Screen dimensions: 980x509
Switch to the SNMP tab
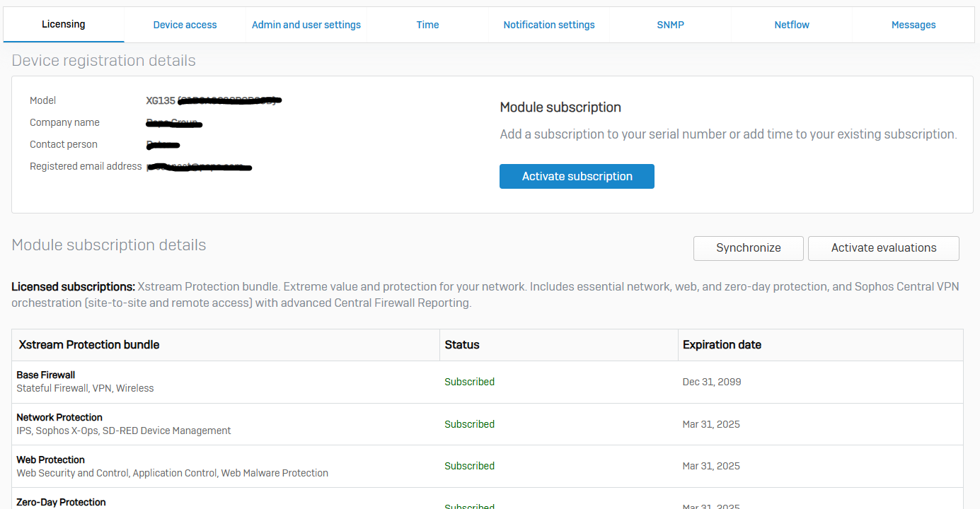click(x=670, y=25)
